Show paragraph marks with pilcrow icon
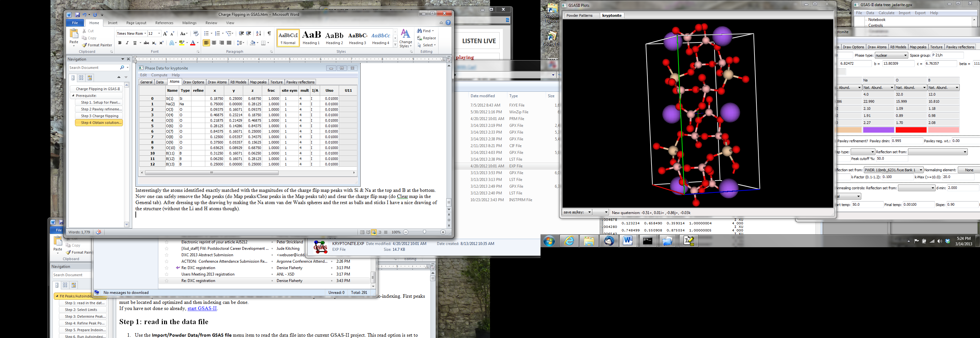Image resolution: width=980 pixels, height=338 pixels. click(x=269, y=33)
